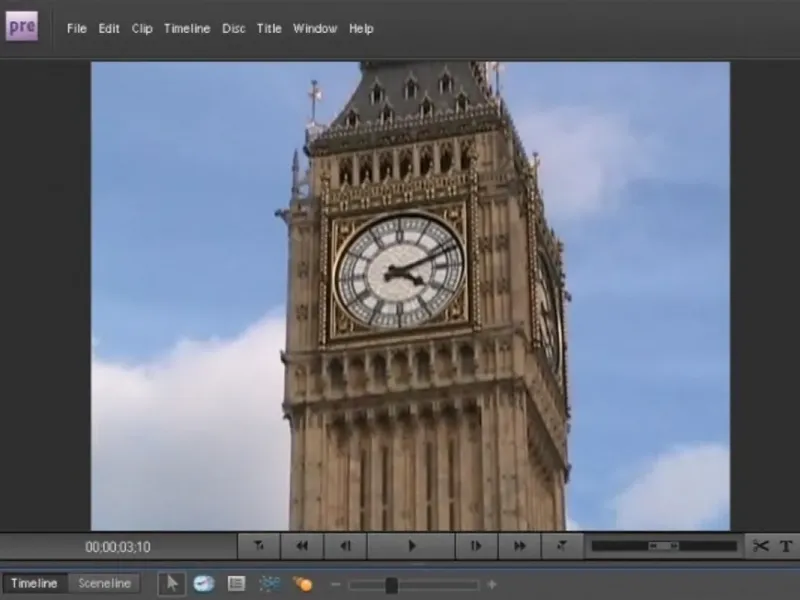Switch to the Timeline tab

[34, 583]
